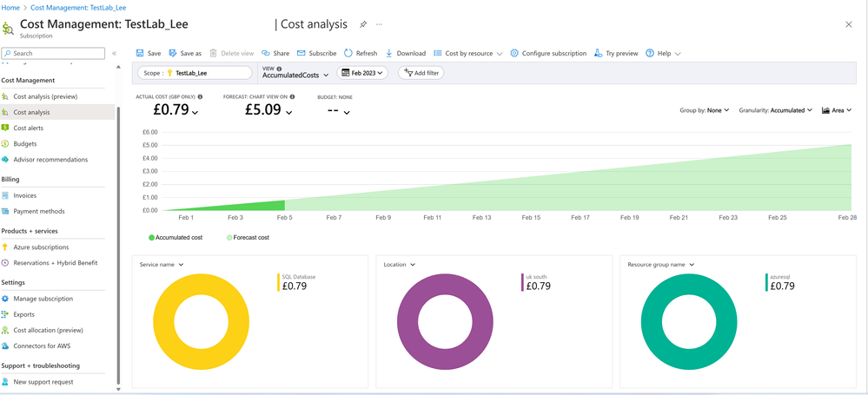Pin the Cost analysis blade
The image size is (868, 395).
(363, 24)
